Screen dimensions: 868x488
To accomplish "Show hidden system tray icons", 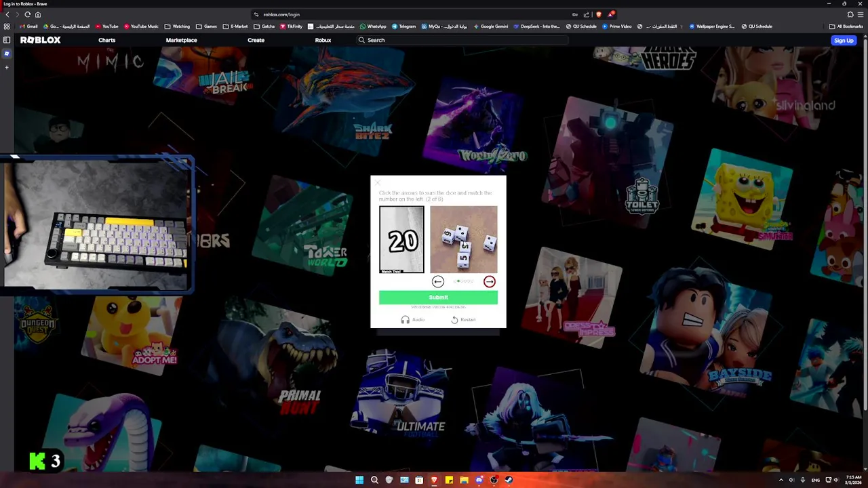I will (781, 480).
